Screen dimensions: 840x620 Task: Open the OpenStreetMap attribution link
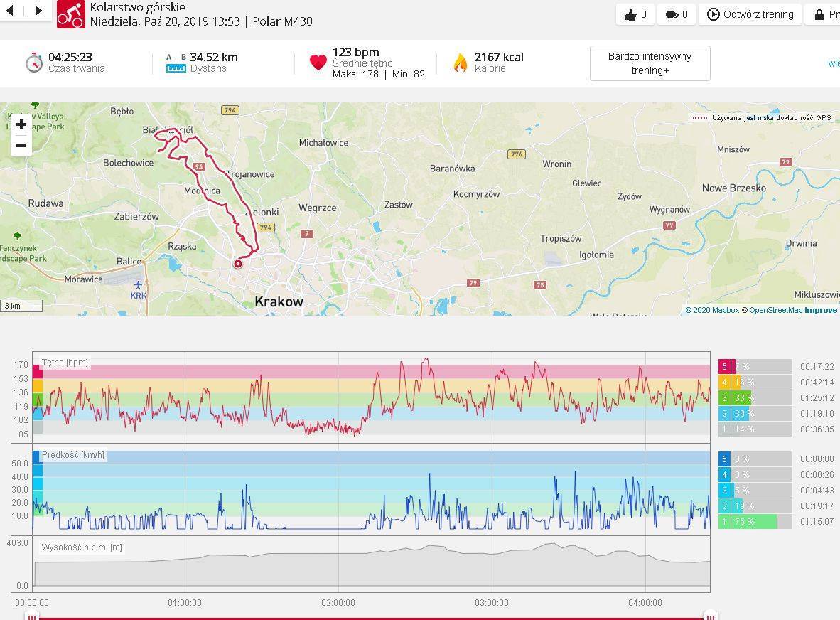[x=775, y=310]
